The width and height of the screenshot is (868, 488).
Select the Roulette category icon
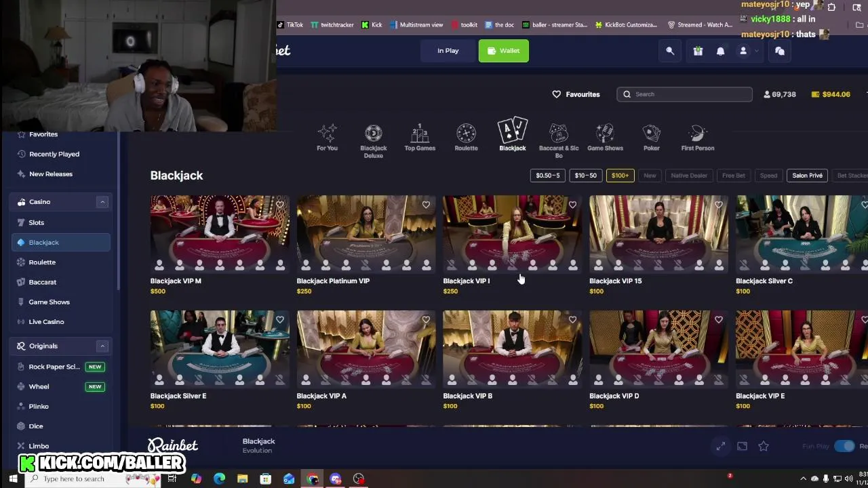(x=466, y=138)
